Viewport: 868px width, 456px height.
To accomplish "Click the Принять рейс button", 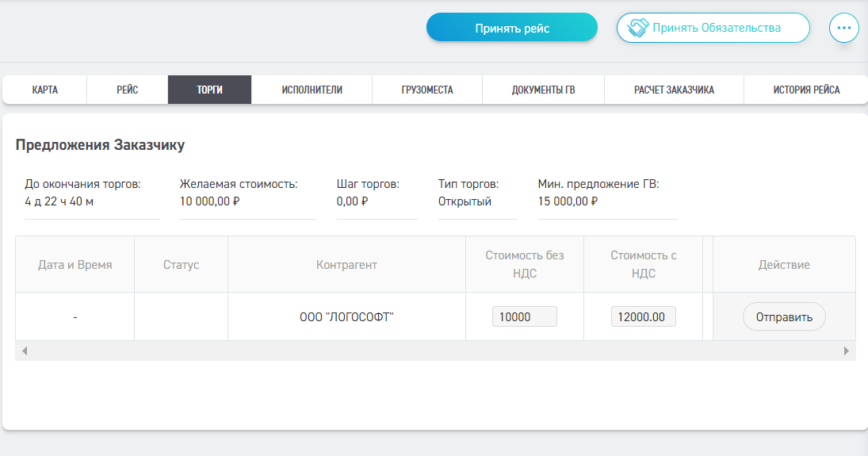I will tap(512, 28).
